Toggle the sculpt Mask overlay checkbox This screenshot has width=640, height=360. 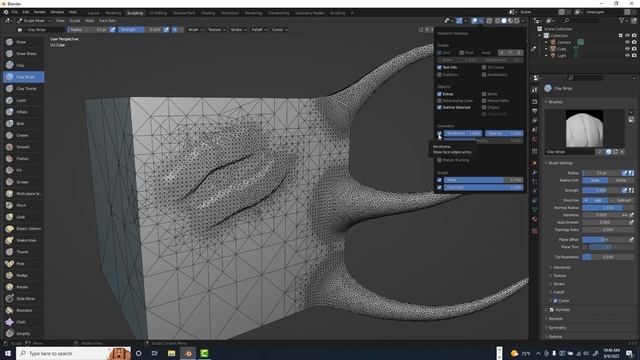coord(440,180)
